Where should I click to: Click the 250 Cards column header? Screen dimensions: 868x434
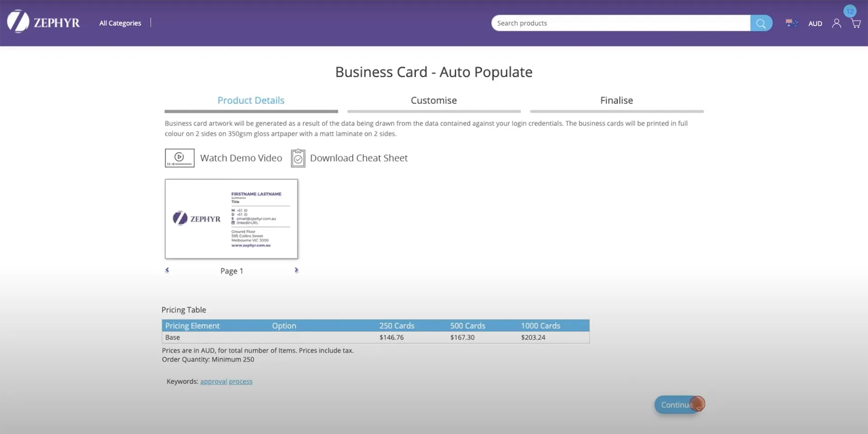coord(397,326)
